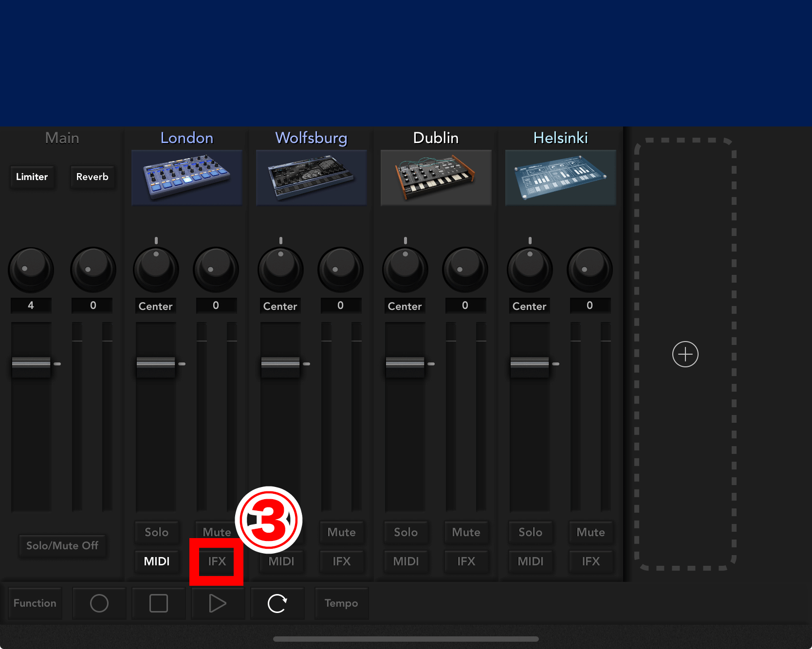Click the Stop square button
This screenshot has height=649, width=812.
point(159,603)
